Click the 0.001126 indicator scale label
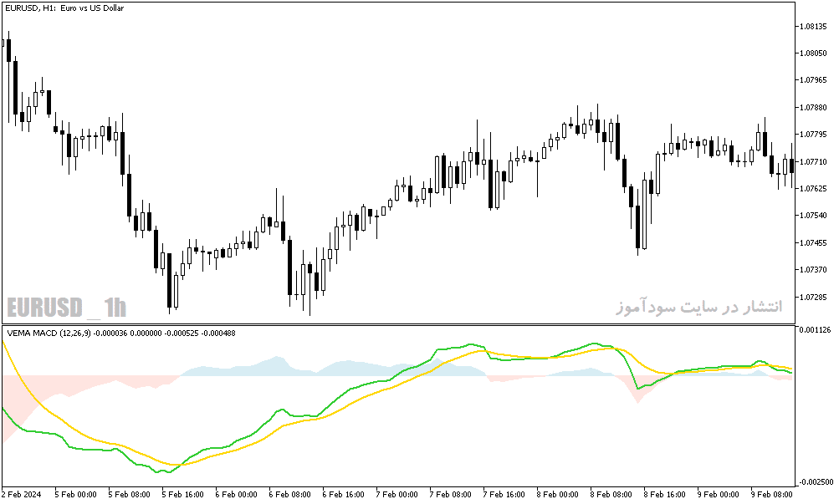Viewport: 839px width, 504px height. (x=815, y=330)
